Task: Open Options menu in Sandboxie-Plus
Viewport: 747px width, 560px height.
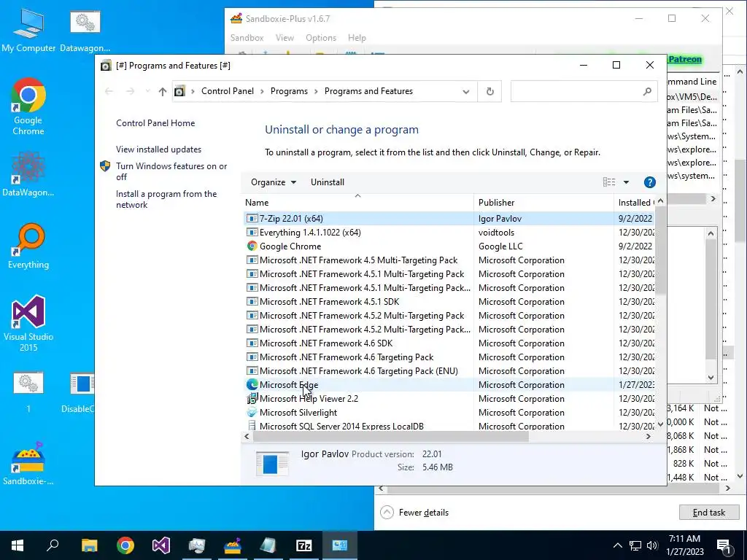Action: pos(321,38)
